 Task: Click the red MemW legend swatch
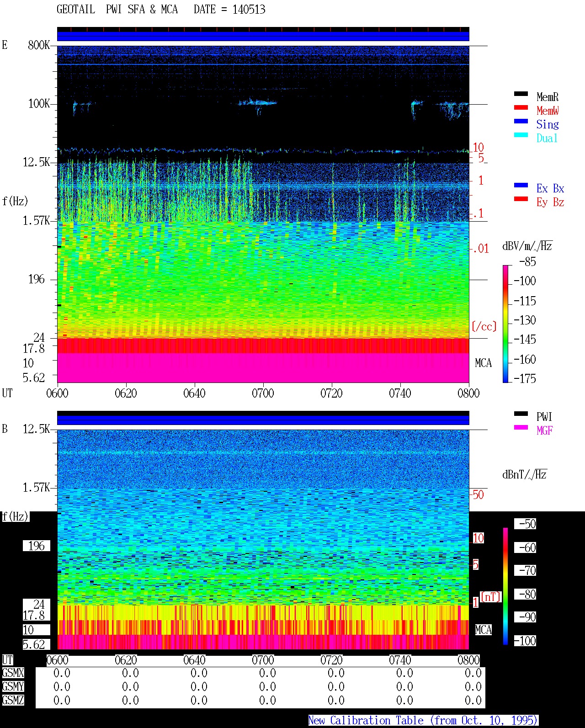click(521, 108)
